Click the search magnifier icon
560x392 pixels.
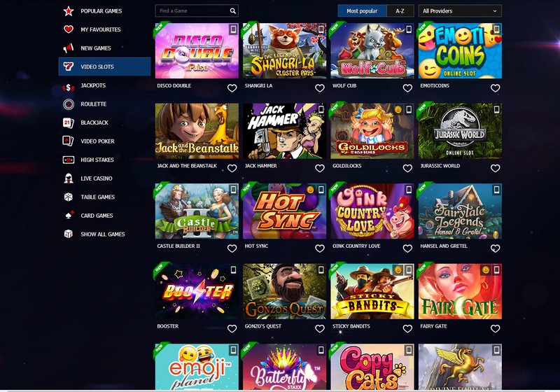233,11
